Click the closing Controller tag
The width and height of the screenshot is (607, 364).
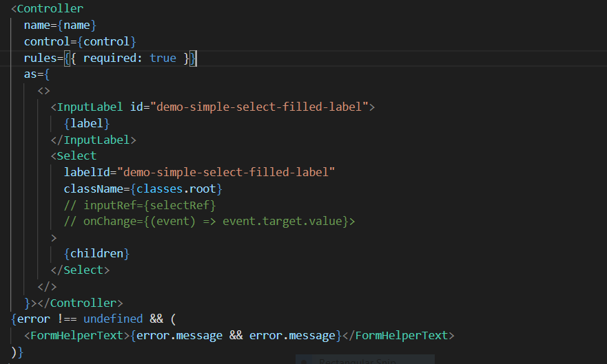point(80,303)
